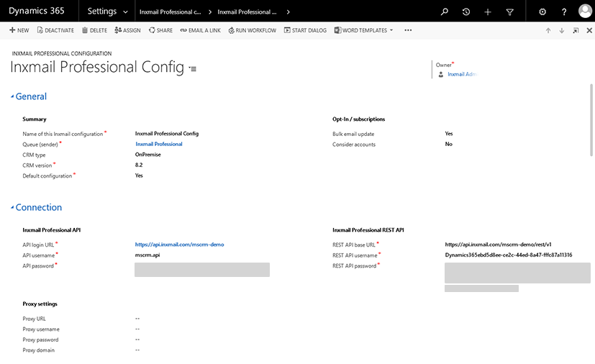
Task: Click Deactivate in the command bar
Action: point(55,30)
